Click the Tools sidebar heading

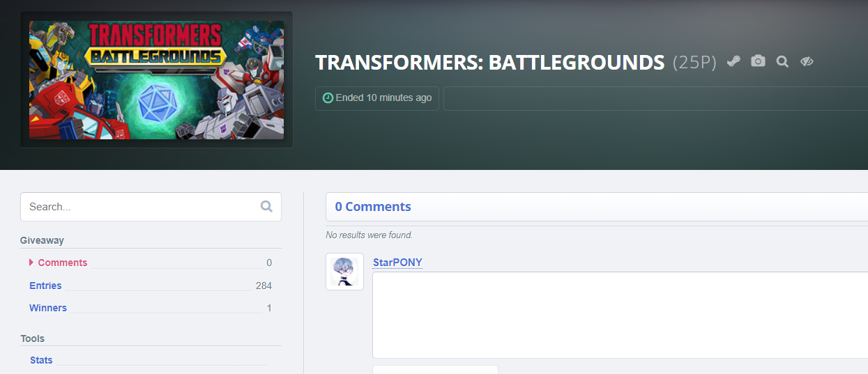click(32, 338)
